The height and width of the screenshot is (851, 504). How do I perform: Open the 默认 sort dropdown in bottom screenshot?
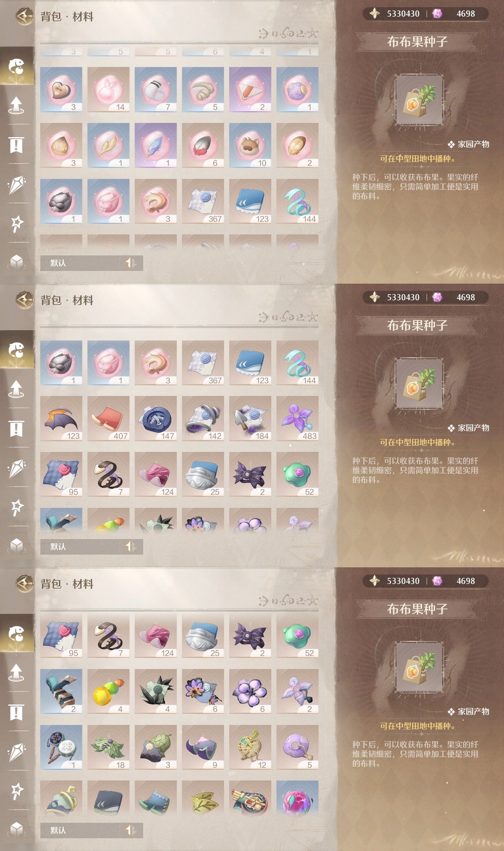coord(80,830)
